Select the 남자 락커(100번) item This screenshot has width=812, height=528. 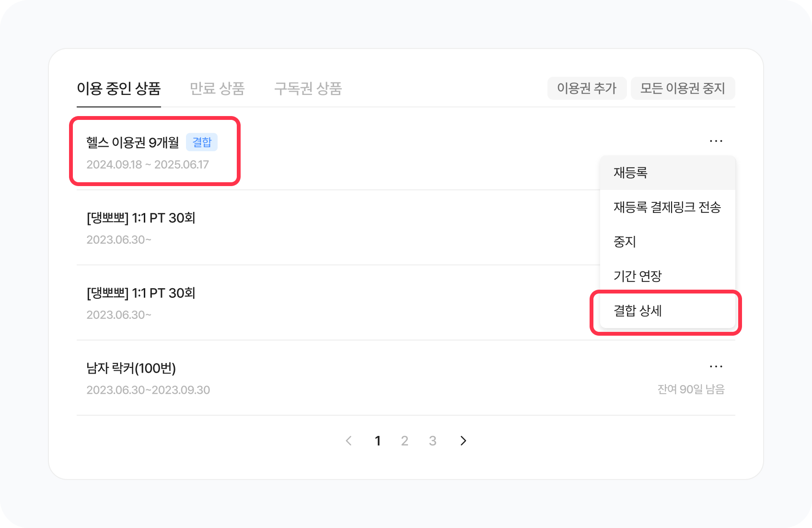tap(131, 368)
